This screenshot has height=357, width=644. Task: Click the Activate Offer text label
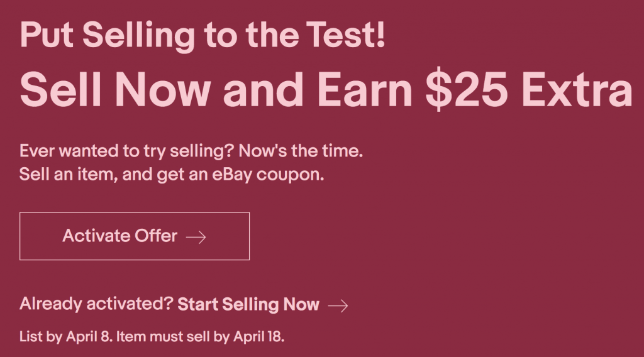click(120, 236)
